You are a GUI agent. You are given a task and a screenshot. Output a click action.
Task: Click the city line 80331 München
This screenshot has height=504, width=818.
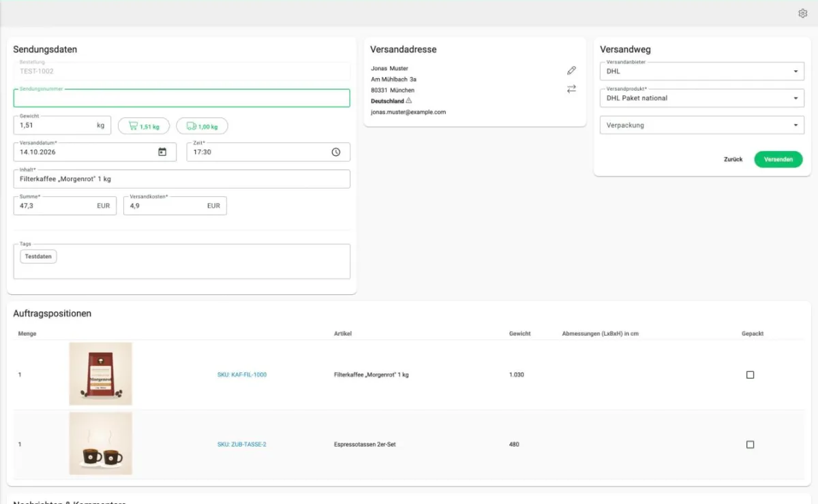coord(393,90)
